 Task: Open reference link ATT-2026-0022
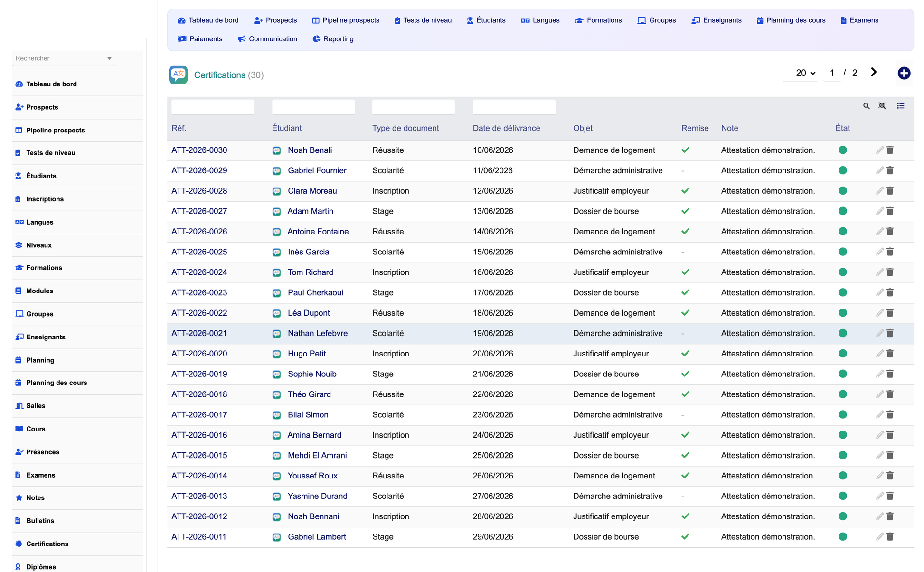pyautogui.click(x=199, y=313)
